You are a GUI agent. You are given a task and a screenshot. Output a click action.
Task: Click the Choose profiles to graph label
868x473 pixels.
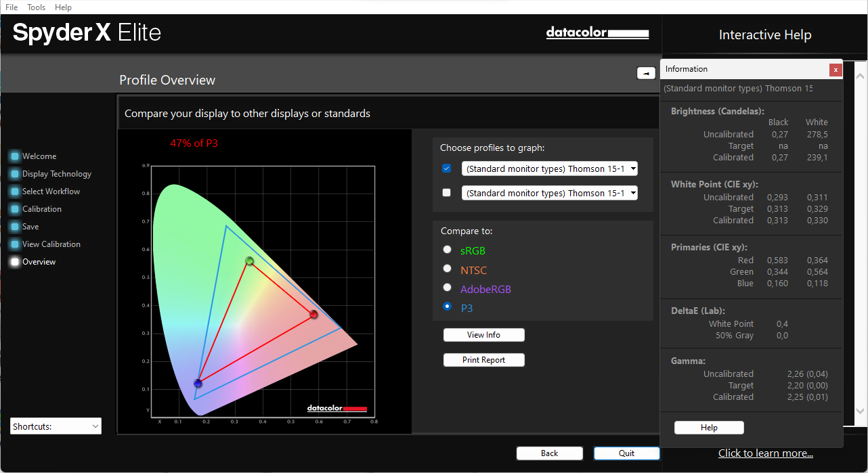pos(492,148)
